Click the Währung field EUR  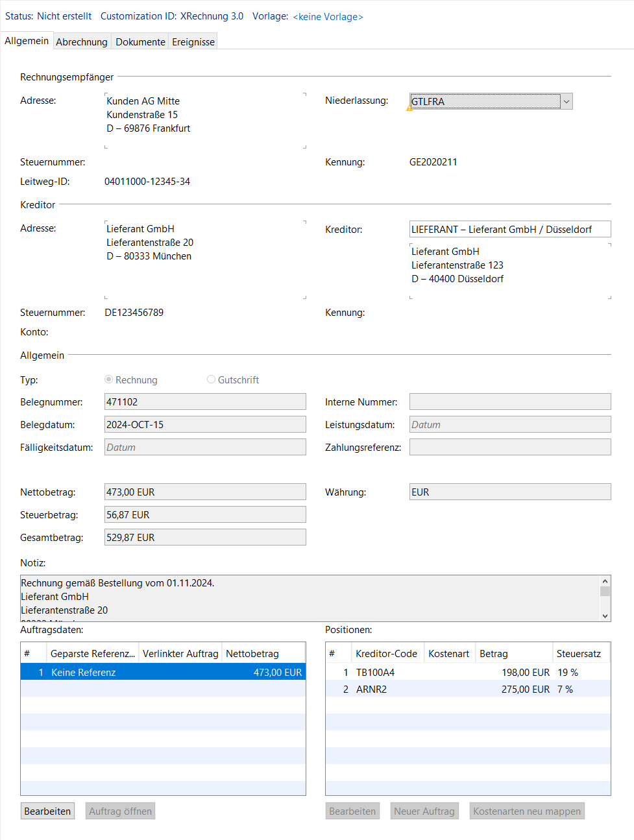(x=510, y=492)
